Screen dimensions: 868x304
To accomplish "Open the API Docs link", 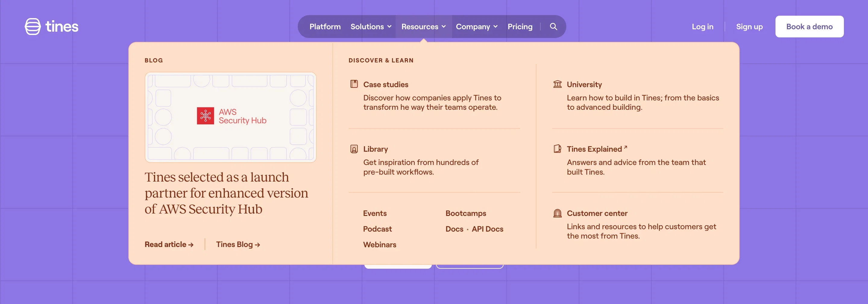I will tap(487, 229).
